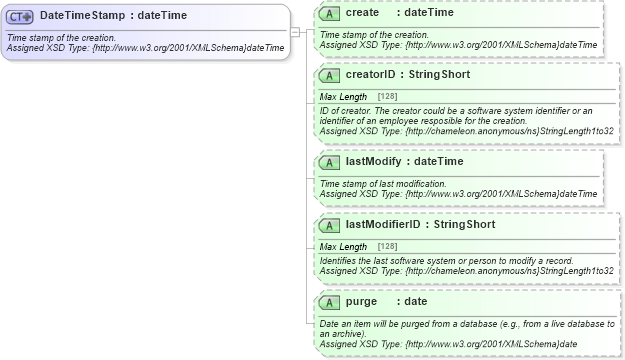Click Max Length [128] under creatorID

point(358,96)
